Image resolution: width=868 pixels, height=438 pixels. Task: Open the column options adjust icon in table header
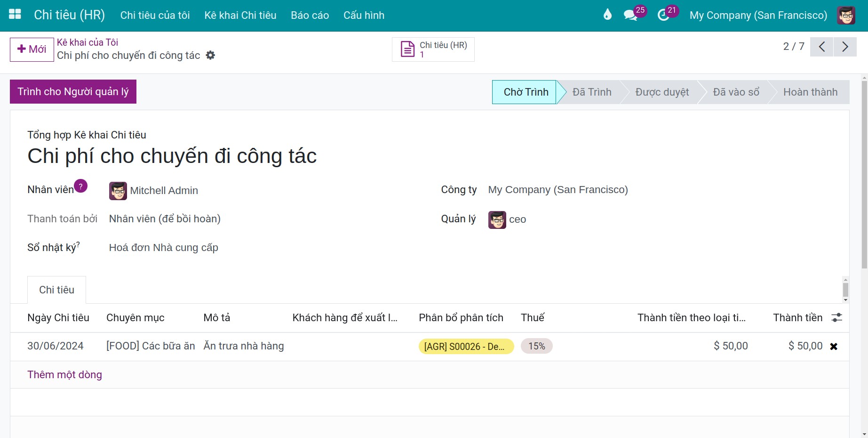click(x=836, y=318)
